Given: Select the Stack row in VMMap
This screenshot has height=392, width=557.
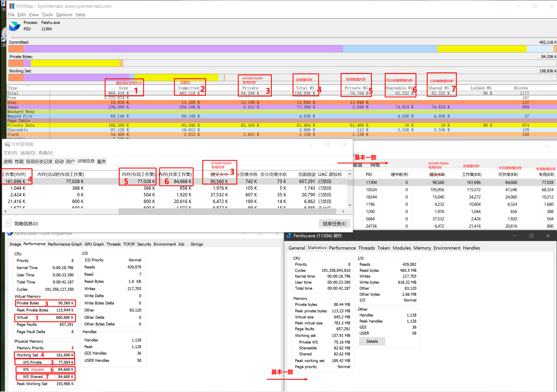Looking at the screenshot, I should (282, 134).
